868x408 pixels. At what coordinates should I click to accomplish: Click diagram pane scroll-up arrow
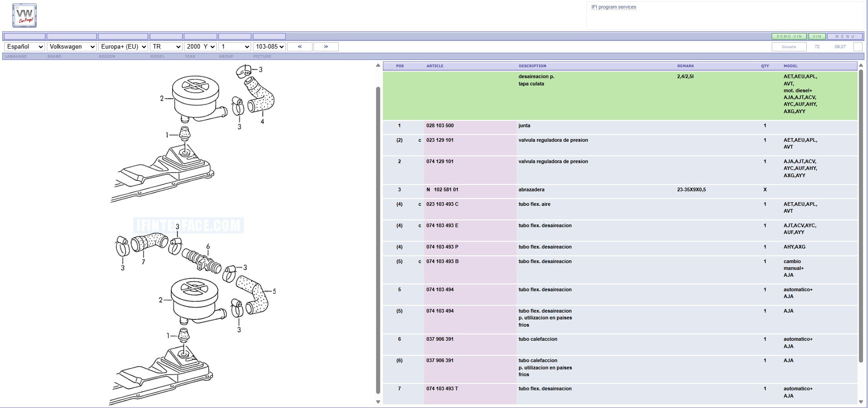tap(378, 66)
